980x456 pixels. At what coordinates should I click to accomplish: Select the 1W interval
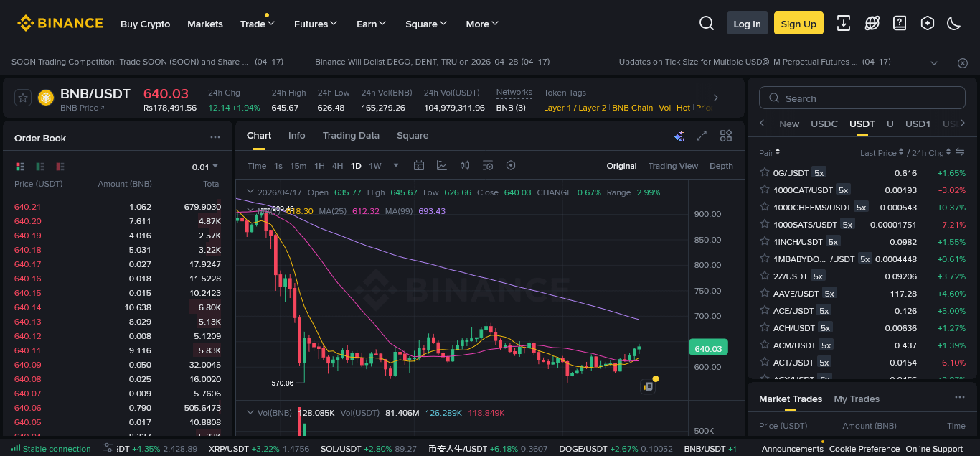click(x=375, y=166)
